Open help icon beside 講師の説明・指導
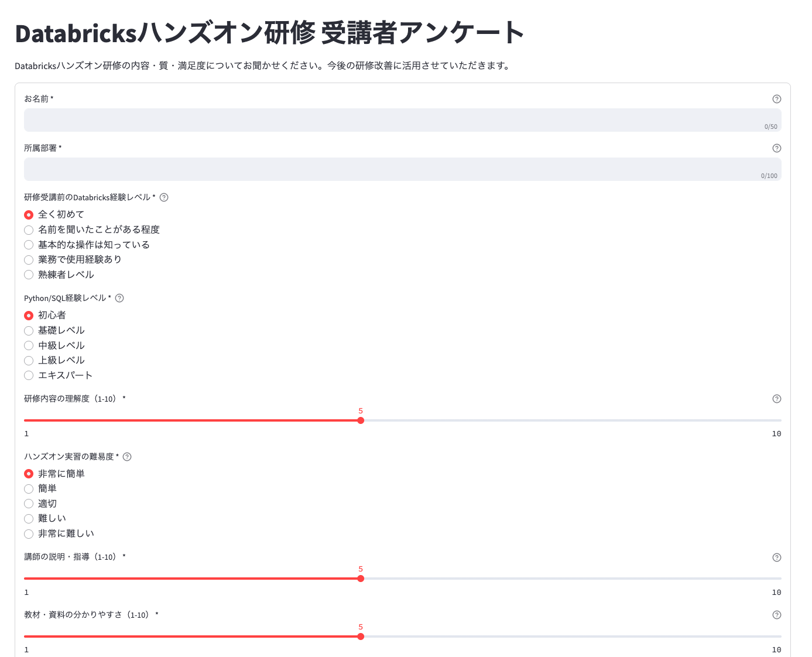812x657 pixels. [x=777, y=557]
